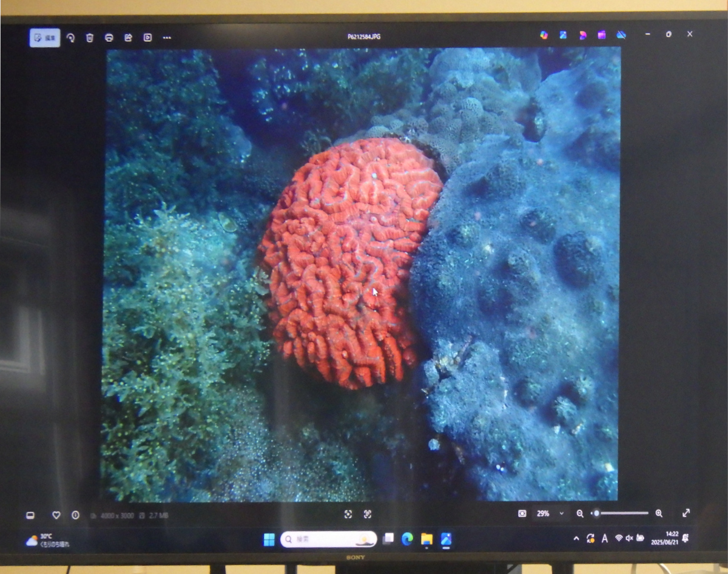This screenshot has width=728, height=574.
Task: Click the Windows taskbar search box
Action: [328, 539]
